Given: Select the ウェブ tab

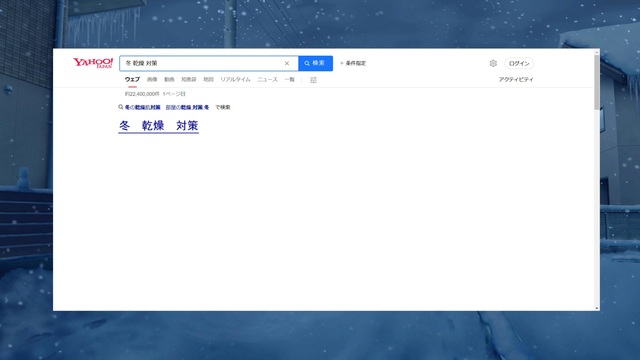Looking at the screenshot, I should pyautogui.click(x=132, y=80).
